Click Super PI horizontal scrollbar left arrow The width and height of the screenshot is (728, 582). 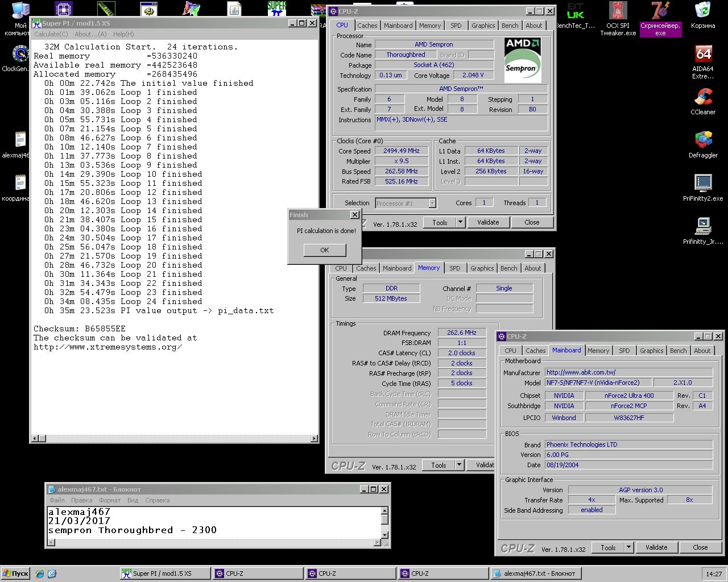[35, 438]
